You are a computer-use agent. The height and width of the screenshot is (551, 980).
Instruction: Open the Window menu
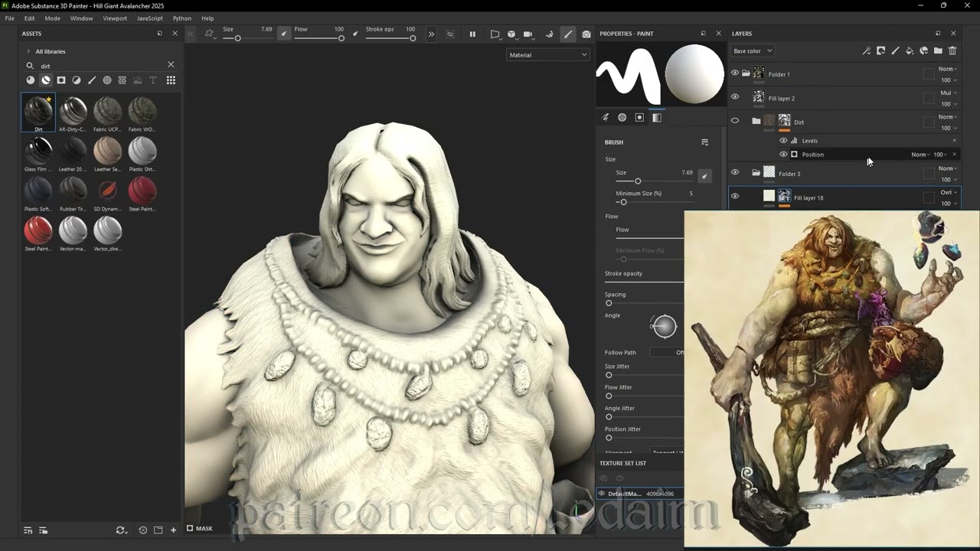pyautogui.click(x=81, y=18)
